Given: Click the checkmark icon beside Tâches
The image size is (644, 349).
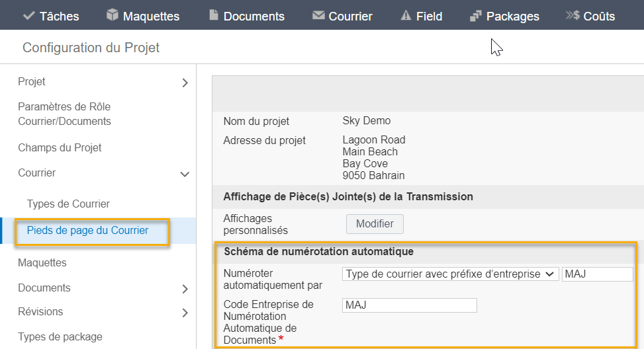Looking at the screenshot, I should (x=28, y=16).
